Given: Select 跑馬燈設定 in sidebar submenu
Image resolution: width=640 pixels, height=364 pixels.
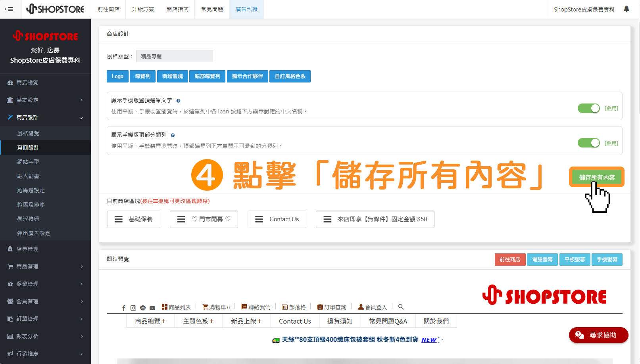Looking at the screenshot, I should pyautogui.click(x=45, y=190).
